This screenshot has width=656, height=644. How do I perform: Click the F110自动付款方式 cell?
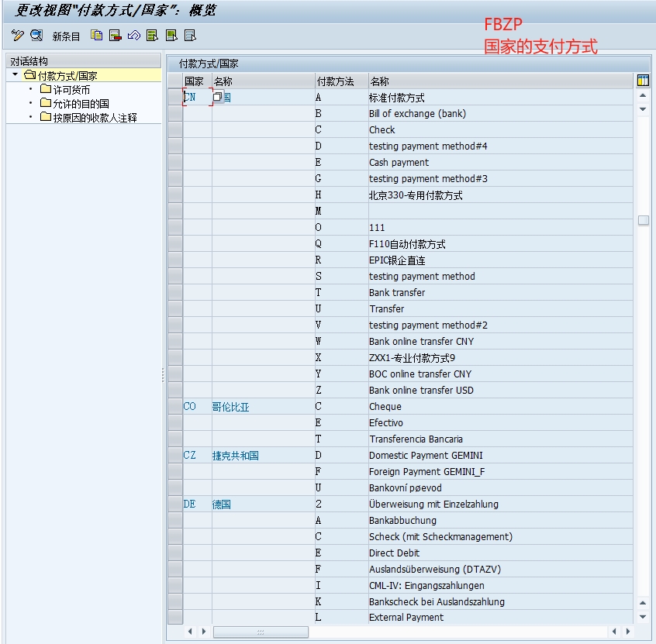[500, 243]
